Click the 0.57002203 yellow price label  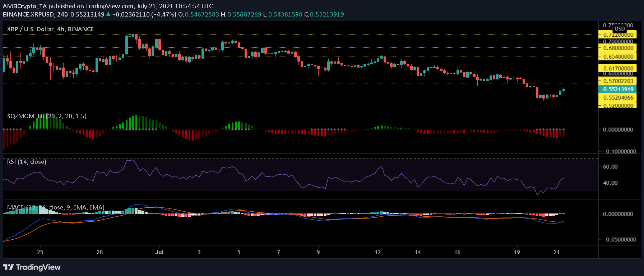tap(617, 81)
